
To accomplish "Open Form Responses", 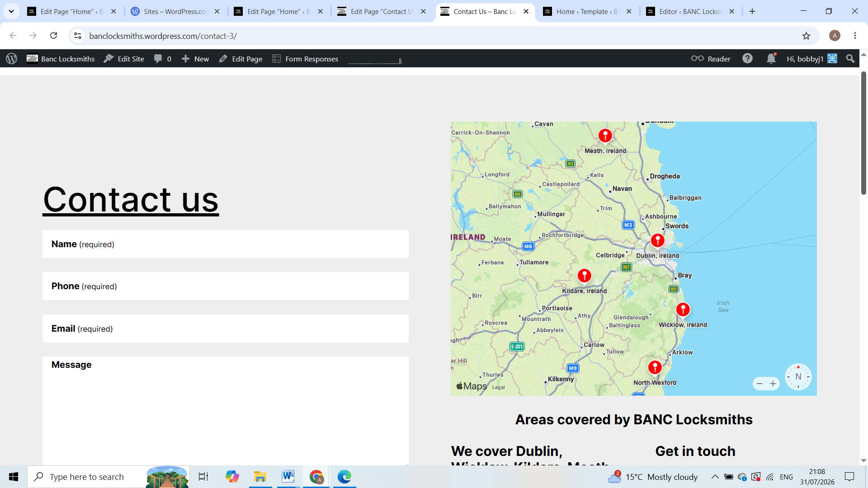I will point(305,59).
